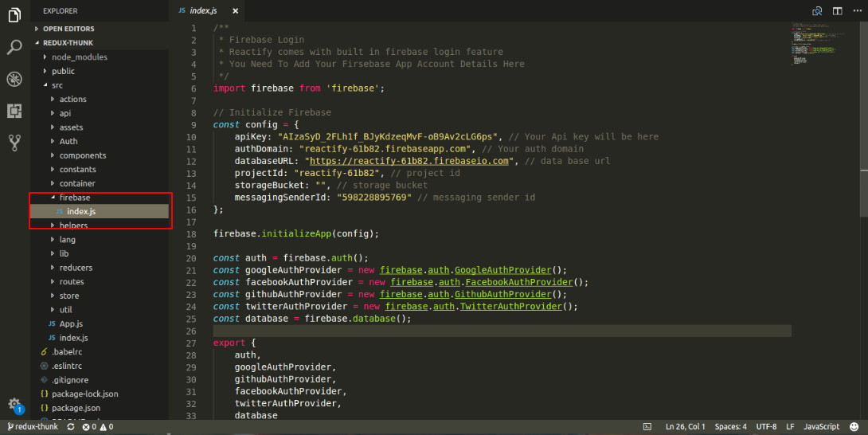Click the JavaScript language mode button
This screenshot has height=435, width=868.
click(821, 427)
